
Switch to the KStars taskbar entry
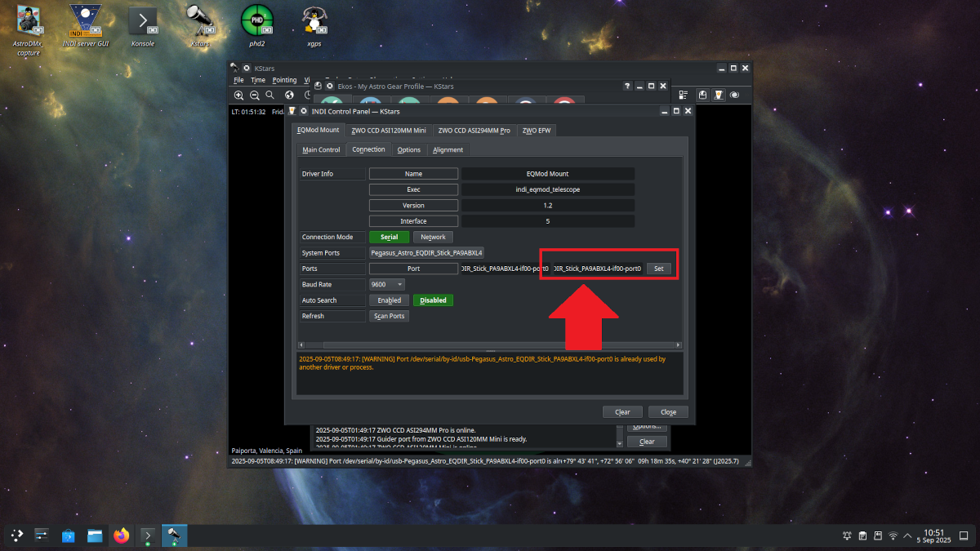pos(174,535)
